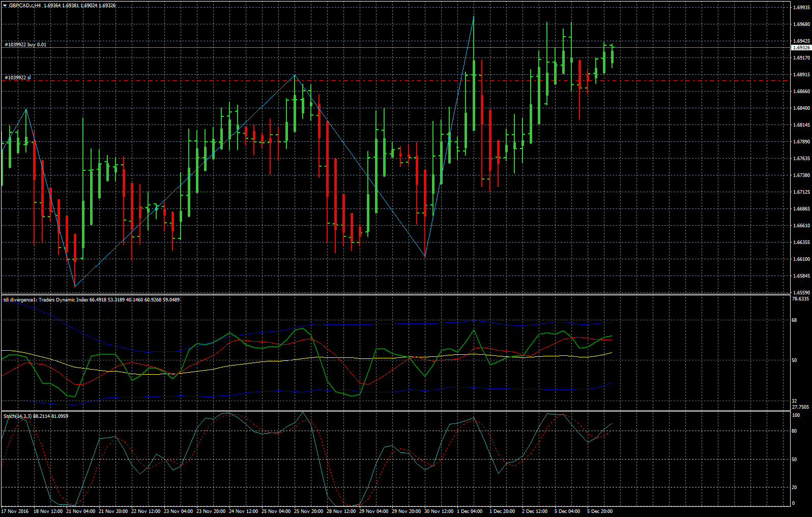Select the GBPCAD.c,H4 chart title text
The height and width of the screenshot is (517, 812).
point(25,6)
